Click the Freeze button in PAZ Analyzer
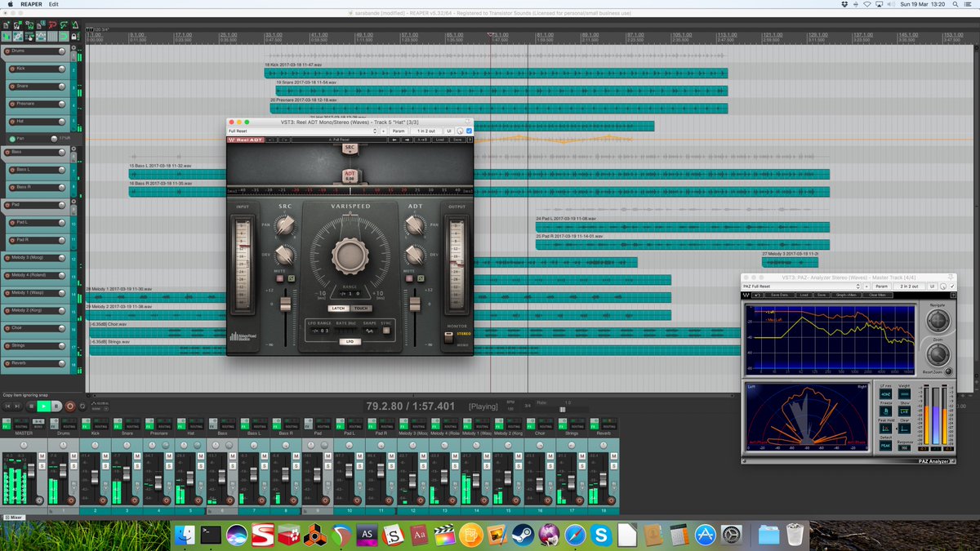This screenshot has width=980, height=551. (x=885, y=411)
